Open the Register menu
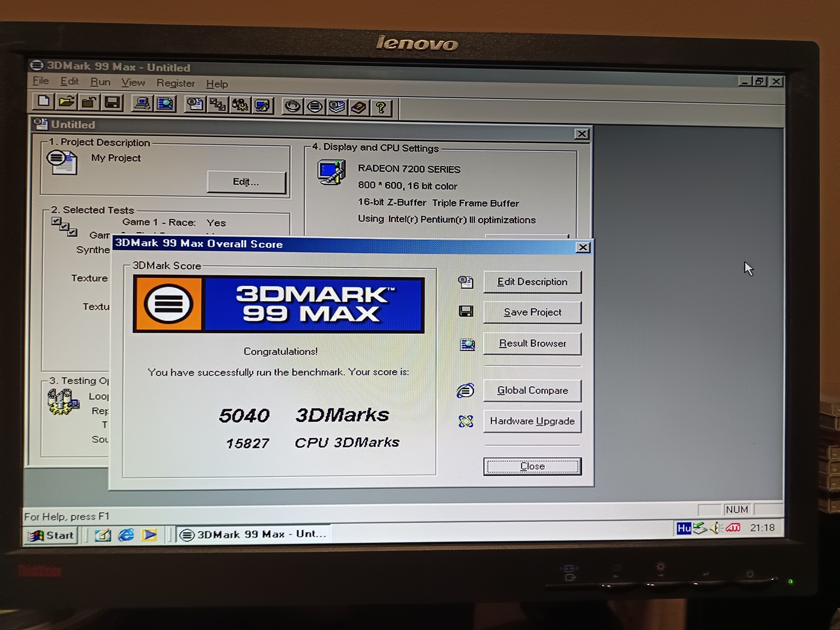 click(175, 83)
